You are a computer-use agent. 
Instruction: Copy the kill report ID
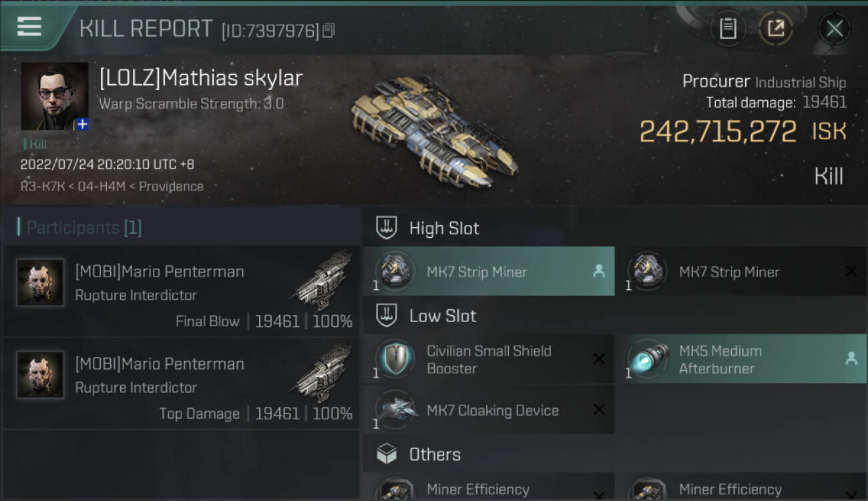coord(329,31)
